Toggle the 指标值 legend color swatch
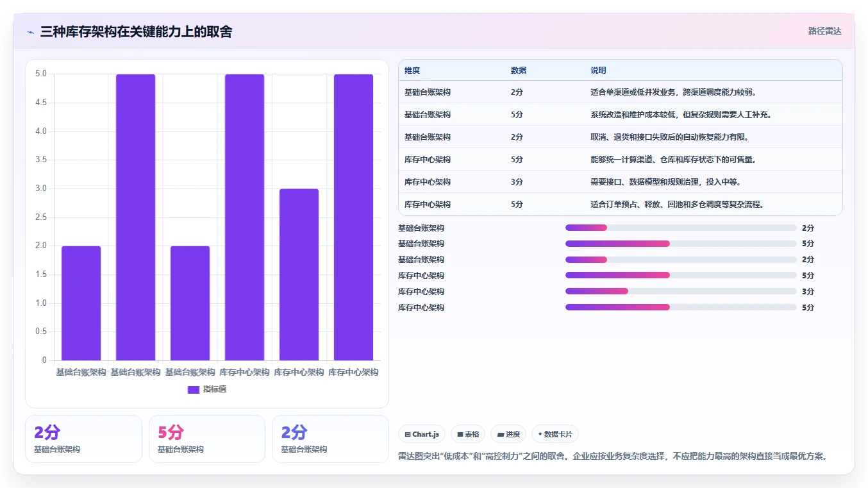 194,390
